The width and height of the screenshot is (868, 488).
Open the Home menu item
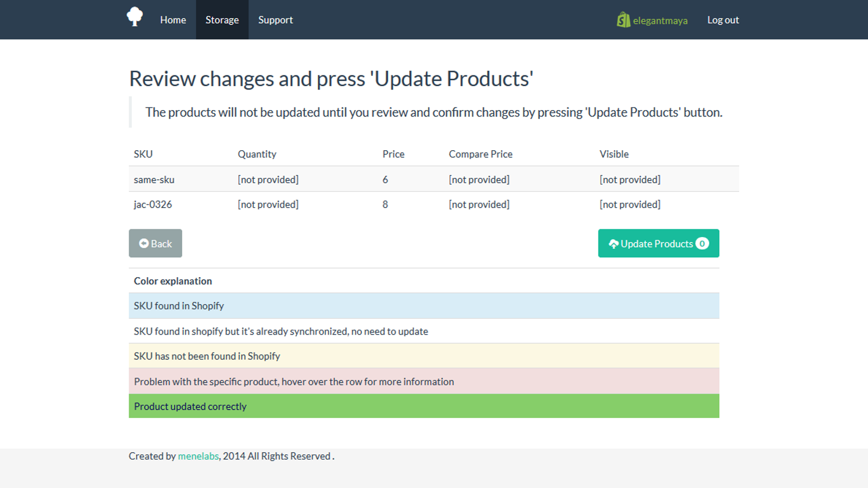(x=173, y=20)
